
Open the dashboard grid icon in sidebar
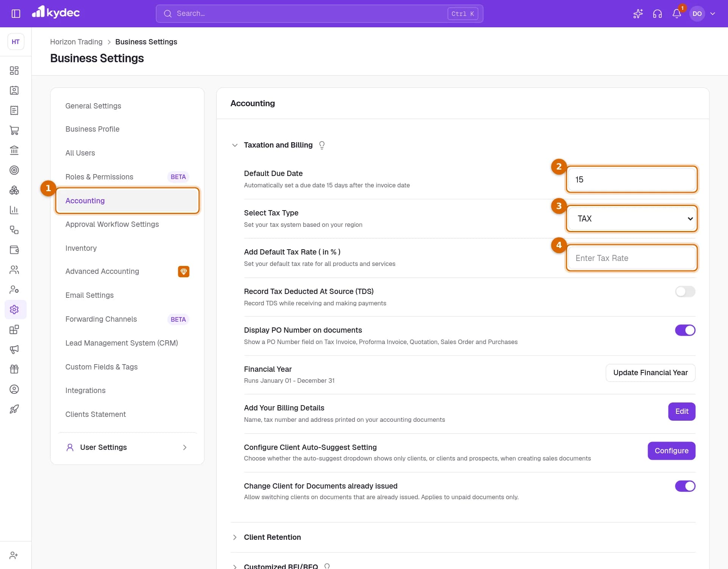click(14, 71)
